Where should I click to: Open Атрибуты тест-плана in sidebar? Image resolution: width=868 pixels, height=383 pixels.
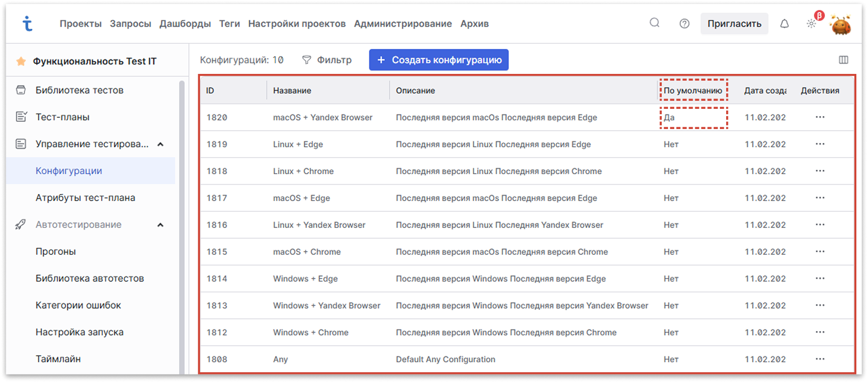tap(85, 198)
